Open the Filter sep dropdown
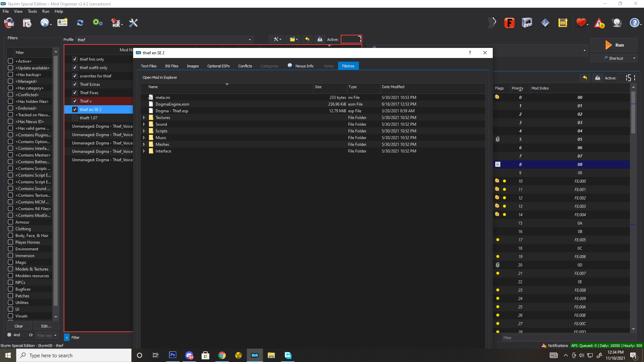 [47, 335]
